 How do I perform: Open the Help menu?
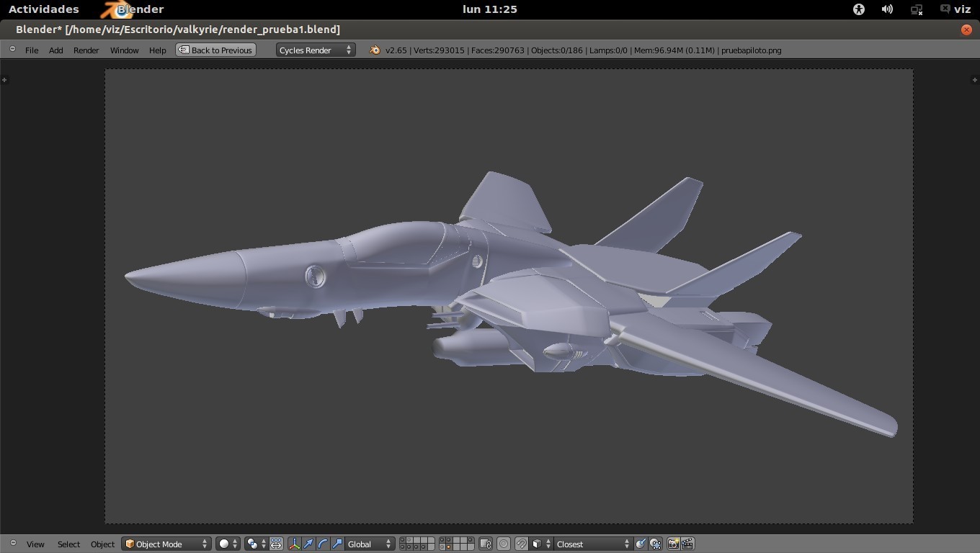157,50
